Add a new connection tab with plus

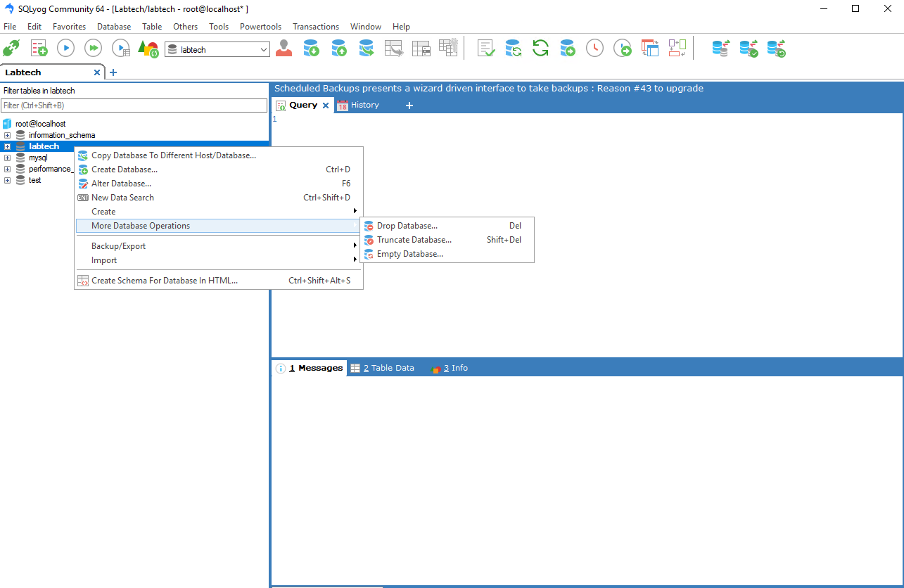(x=113, y=72)
